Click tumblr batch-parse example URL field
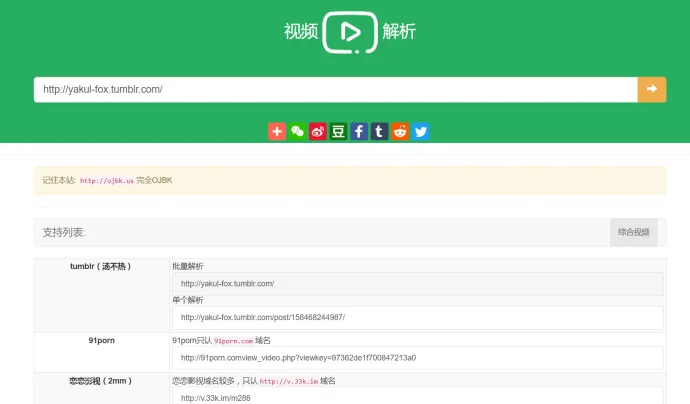690x404 pixels. pos(418,284)
